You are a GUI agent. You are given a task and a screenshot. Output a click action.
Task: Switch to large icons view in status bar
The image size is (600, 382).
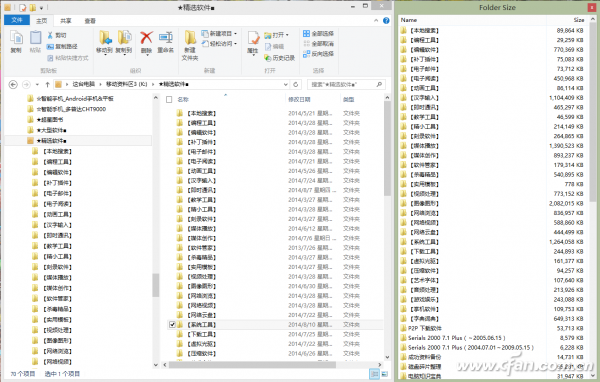click(x=385, y=374)
